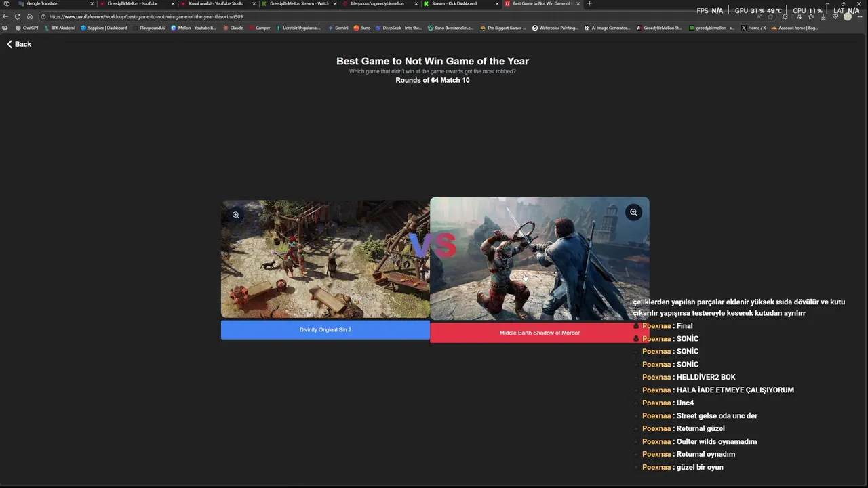Close the Kick Dashboard tab

[497, 3]
